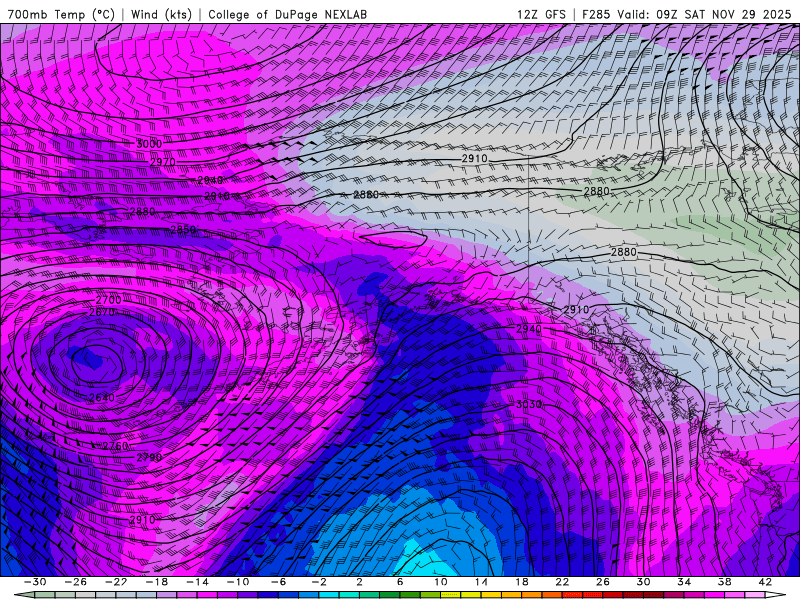Click the dotted yellow swatch in color bar
This screenshot has width=800, height=600.
coord(451,595)
